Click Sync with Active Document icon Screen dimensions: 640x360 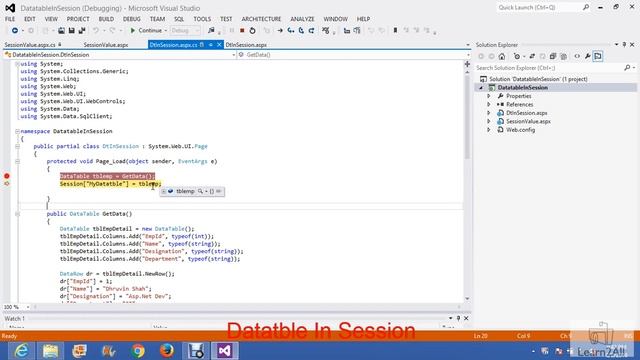click(x=532, y=56)
